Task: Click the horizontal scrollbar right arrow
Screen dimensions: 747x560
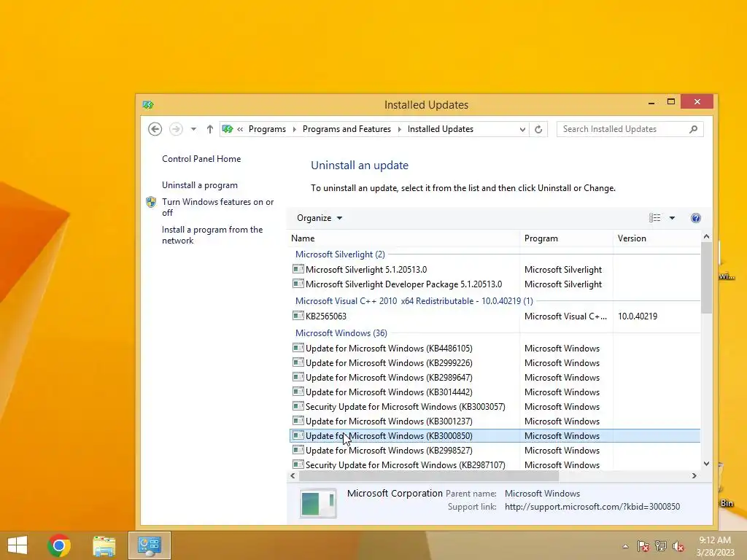Action: click(694, 475)
